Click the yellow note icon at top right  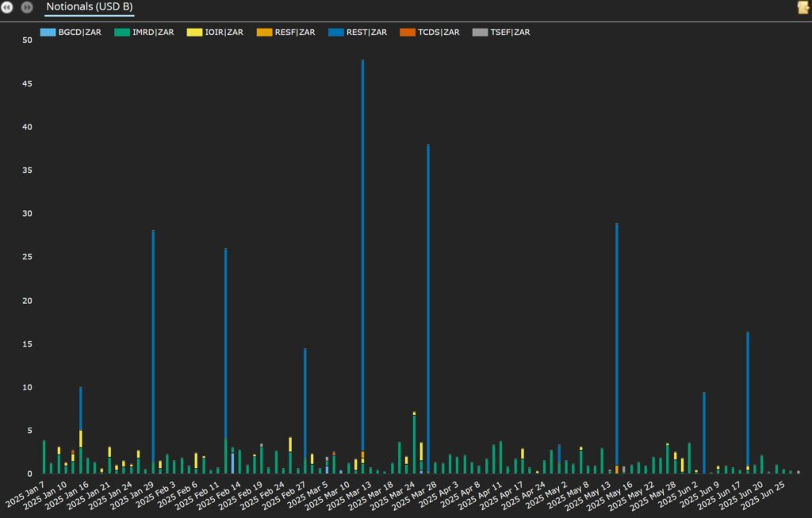pyautogui.click(x=802, y=8)
